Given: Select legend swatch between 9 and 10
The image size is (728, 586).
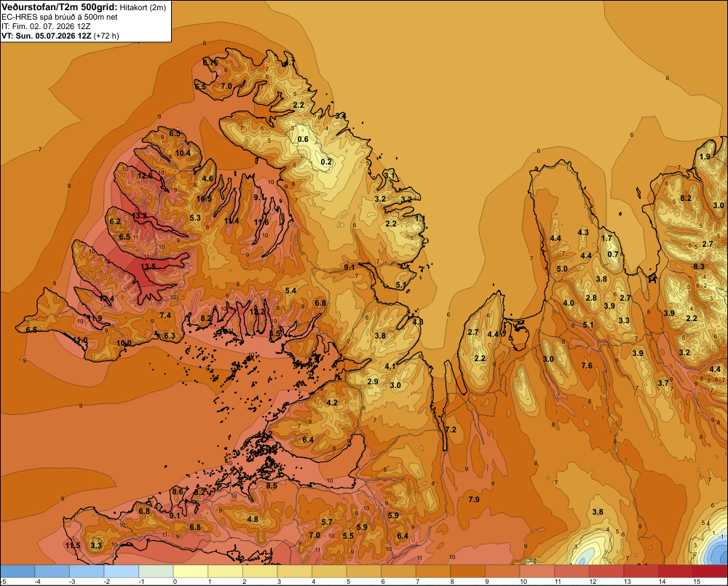Looking at the screenshot, I should pyautogui.click(x=503, y=571).
